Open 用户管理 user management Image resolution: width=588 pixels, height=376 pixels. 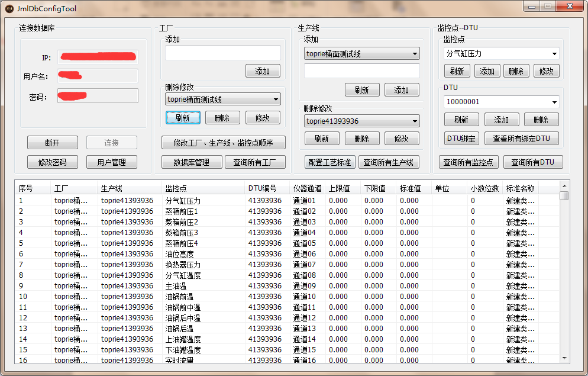(x=111, y=162)
